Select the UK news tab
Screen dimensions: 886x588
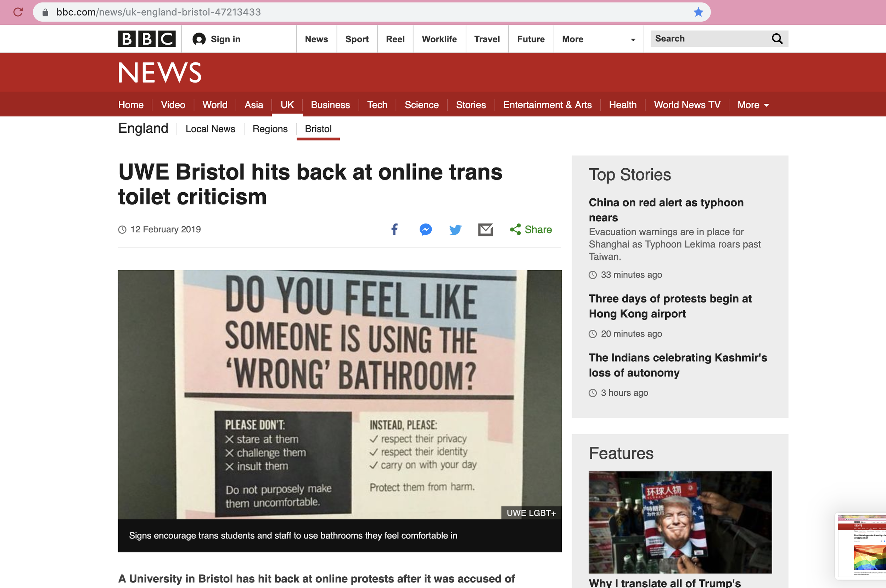[287, 104]
